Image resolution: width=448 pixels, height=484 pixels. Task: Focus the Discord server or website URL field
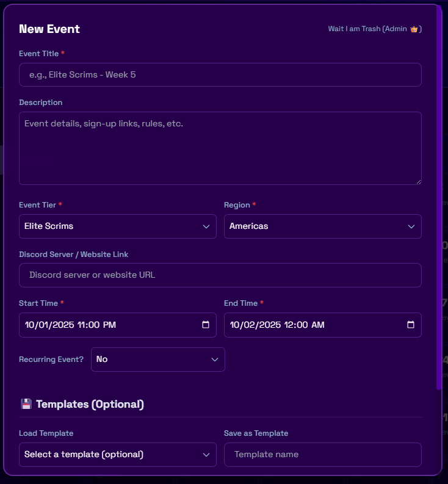pyautogui.click(x=220, y=275)
